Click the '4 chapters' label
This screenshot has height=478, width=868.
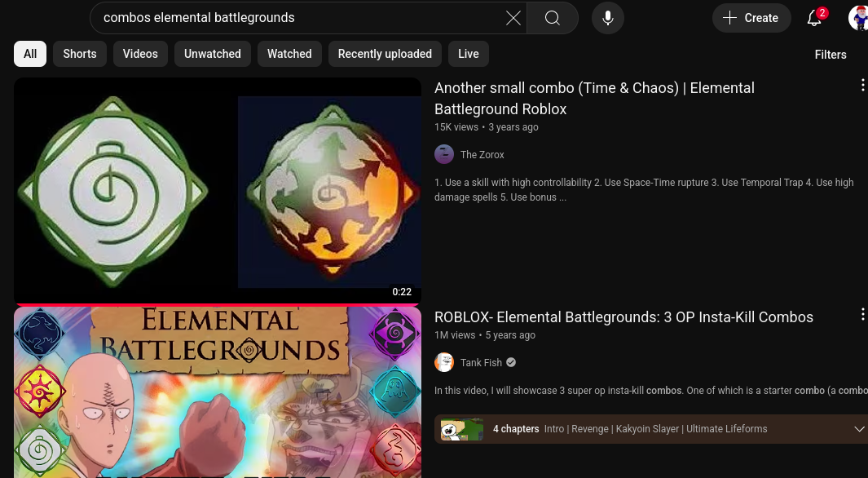(516, 429)
